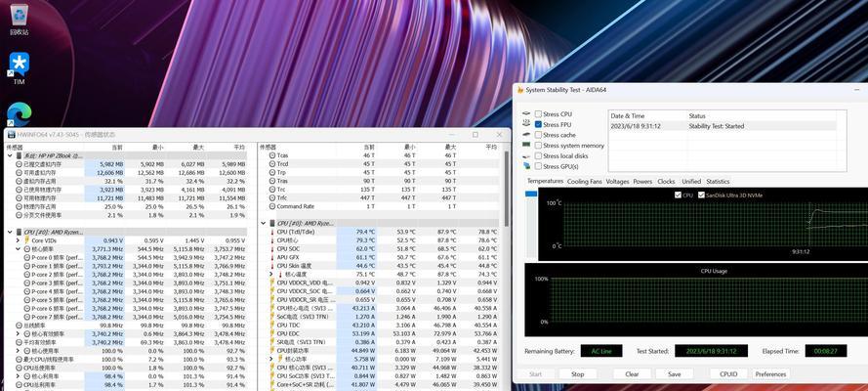Image resolution: width=868 pixels, height=391 pixels.
Task: Open the Statistics tab
Action: pyautogui.click(x=718, y=181)
